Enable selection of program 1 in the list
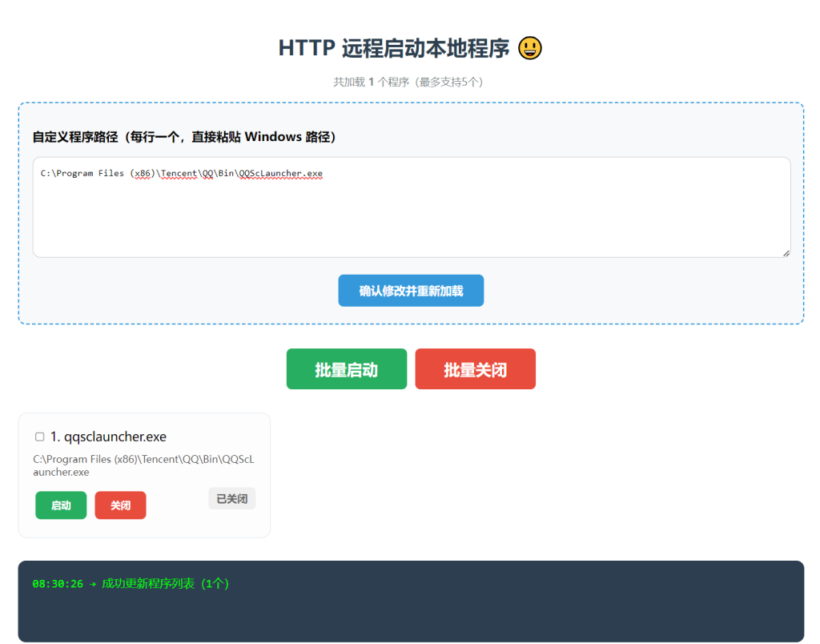Viewport: 820px width, 644px height. [38, 436]
